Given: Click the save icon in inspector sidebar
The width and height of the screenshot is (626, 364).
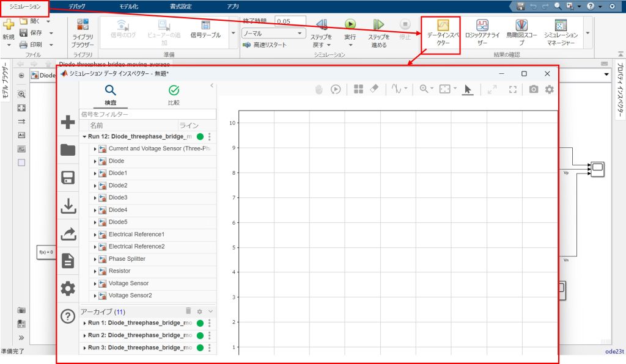Looking at the screenshot, I should coord(68,178).
